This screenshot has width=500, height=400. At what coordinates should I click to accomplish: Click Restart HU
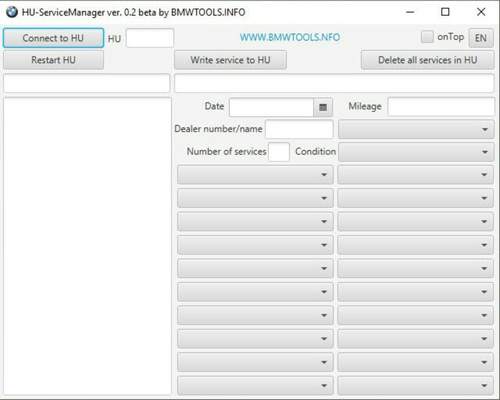pos(53,60)
